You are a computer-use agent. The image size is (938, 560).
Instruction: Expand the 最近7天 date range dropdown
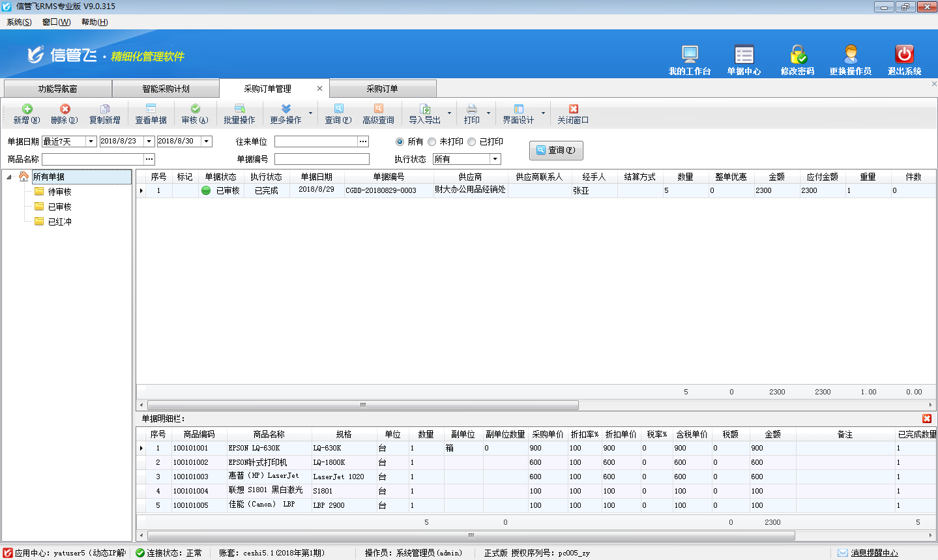tap(91, 141)
